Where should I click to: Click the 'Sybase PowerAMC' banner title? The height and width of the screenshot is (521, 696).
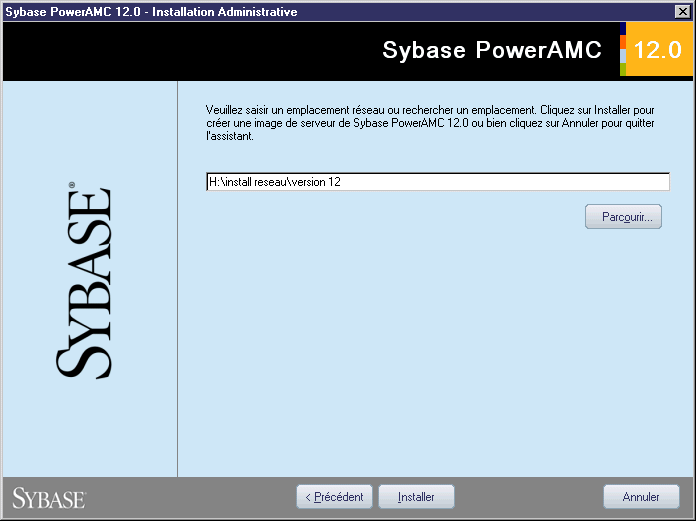click(492, 50)
